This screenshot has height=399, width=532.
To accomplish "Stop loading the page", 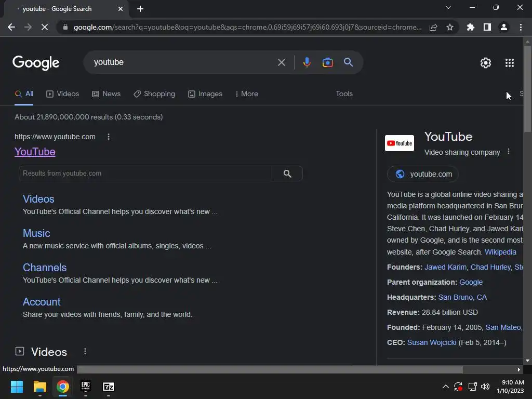I will click(x=45, y=27).
